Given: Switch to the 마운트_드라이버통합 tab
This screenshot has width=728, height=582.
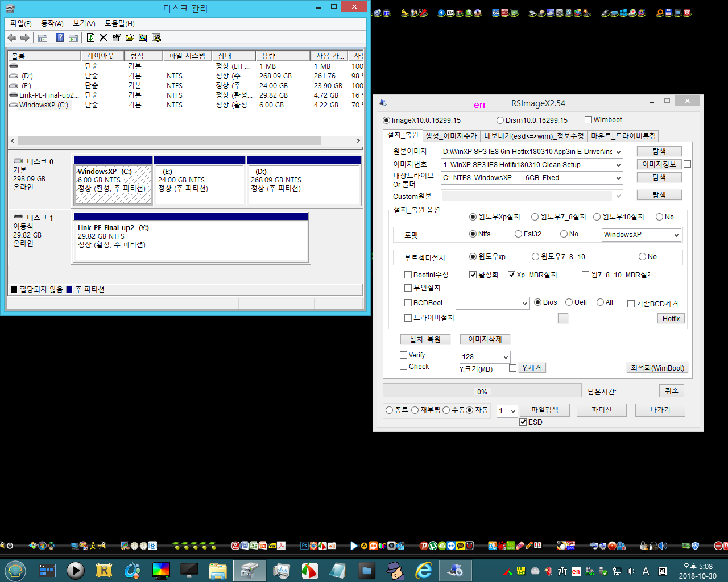Looking at the screenshot, I should click(x=623, y=136).
